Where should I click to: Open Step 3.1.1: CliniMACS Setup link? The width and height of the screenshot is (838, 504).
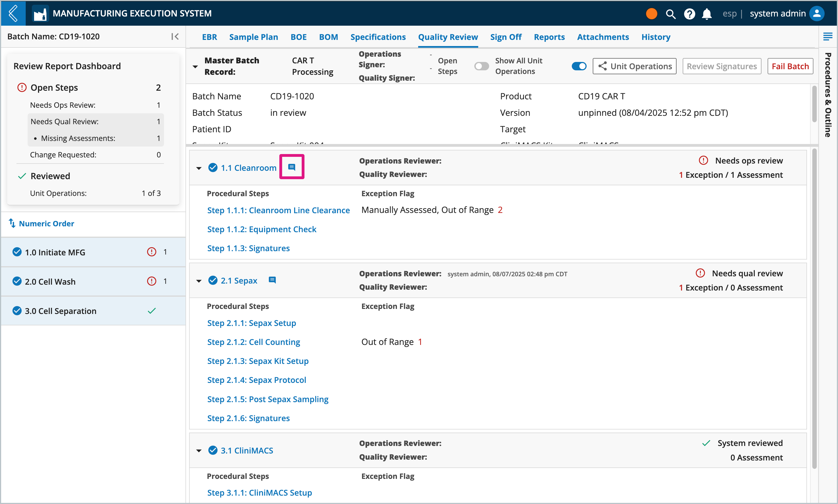(x=260, y=493)
